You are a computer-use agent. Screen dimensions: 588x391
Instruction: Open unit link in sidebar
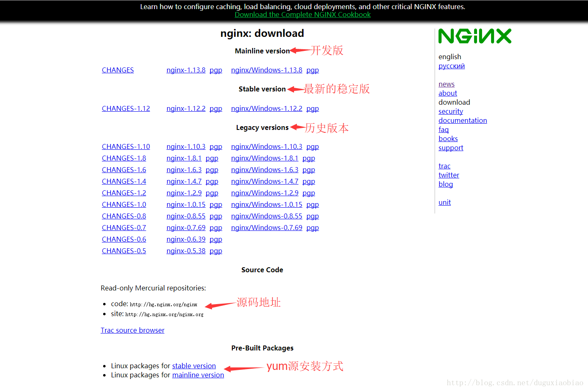tap(445, 202)
